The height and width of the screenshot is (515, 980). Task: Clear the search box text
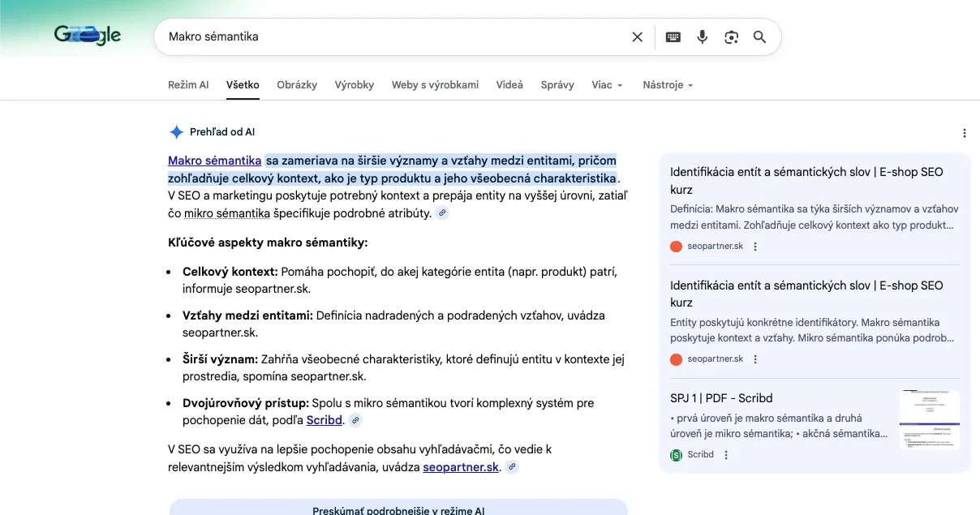pos(637,37)
